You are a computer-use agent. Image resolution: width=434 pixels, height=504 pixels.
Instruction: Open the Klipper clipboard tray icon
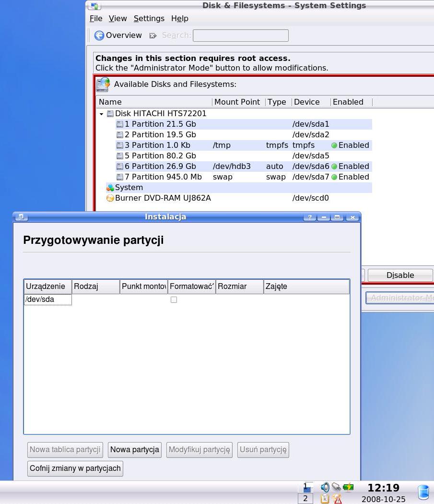tap(325, 499)
